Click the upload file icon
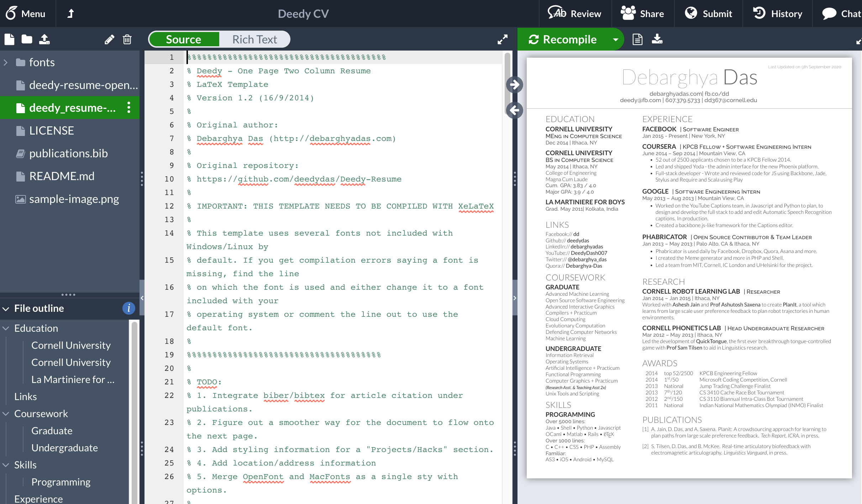 pos(44,39)
